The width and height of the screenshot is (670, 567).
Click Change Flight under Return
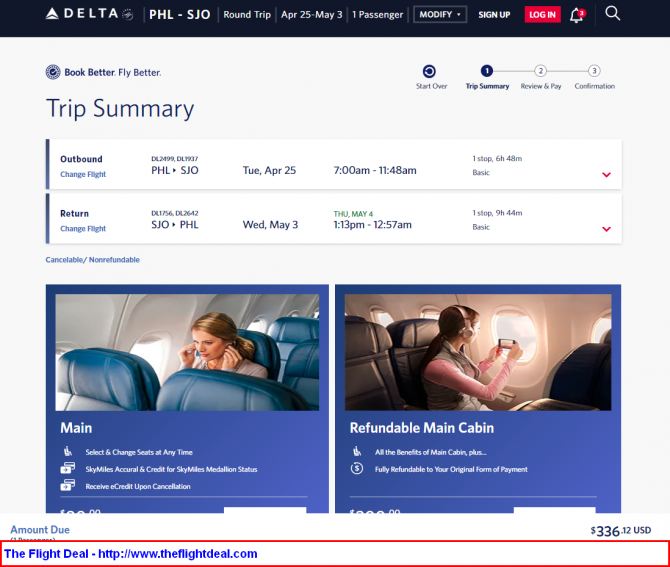(83, 229)
